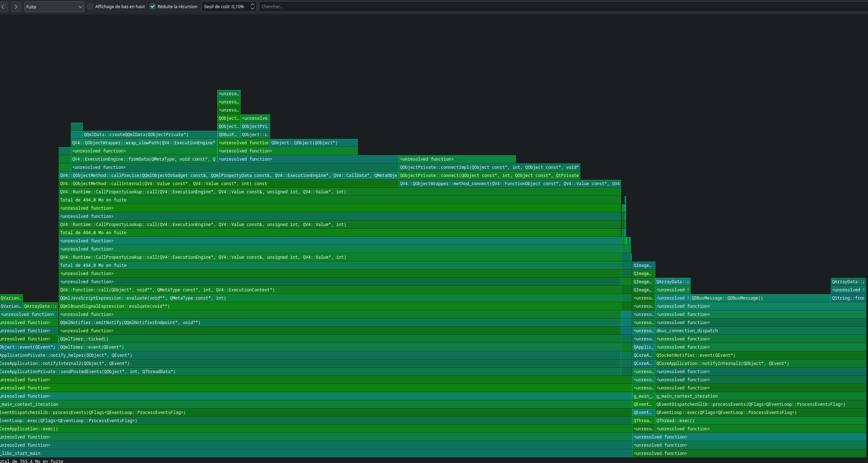Go forward with the right arrow button
This screenshot has height=463, width=868.
click(x=16, y=7)
